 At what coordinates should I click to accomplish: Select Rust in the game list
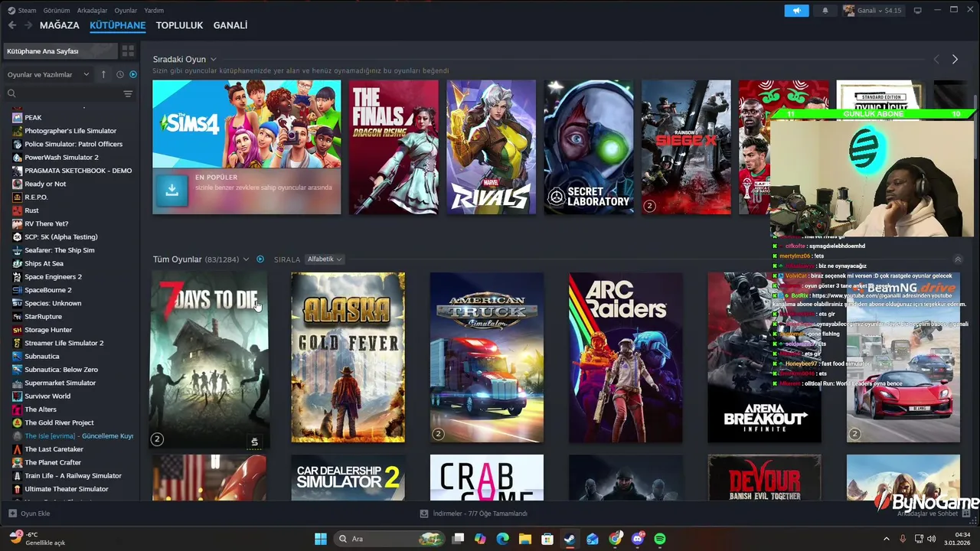[31, 210]
